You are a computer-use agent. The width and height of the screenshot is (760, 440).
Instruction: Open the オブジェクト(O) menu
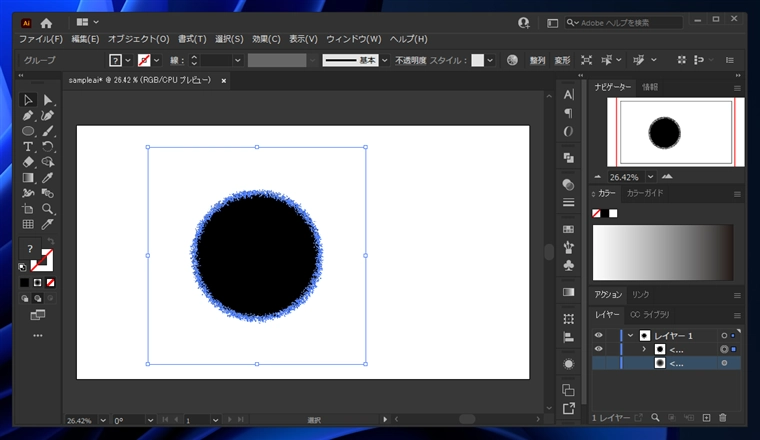point(139,39)
